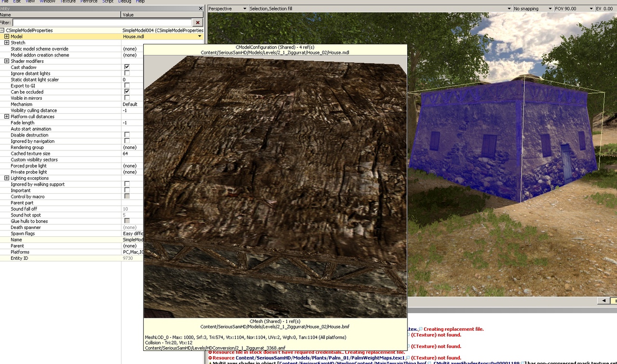Clear the property filter with red X

coord(198,23)
